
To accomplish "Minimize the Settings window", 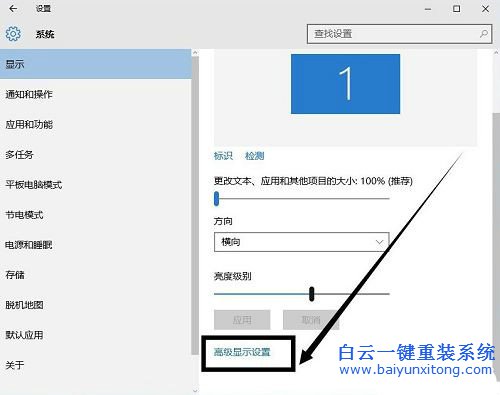I will click(x=428, y=9).
